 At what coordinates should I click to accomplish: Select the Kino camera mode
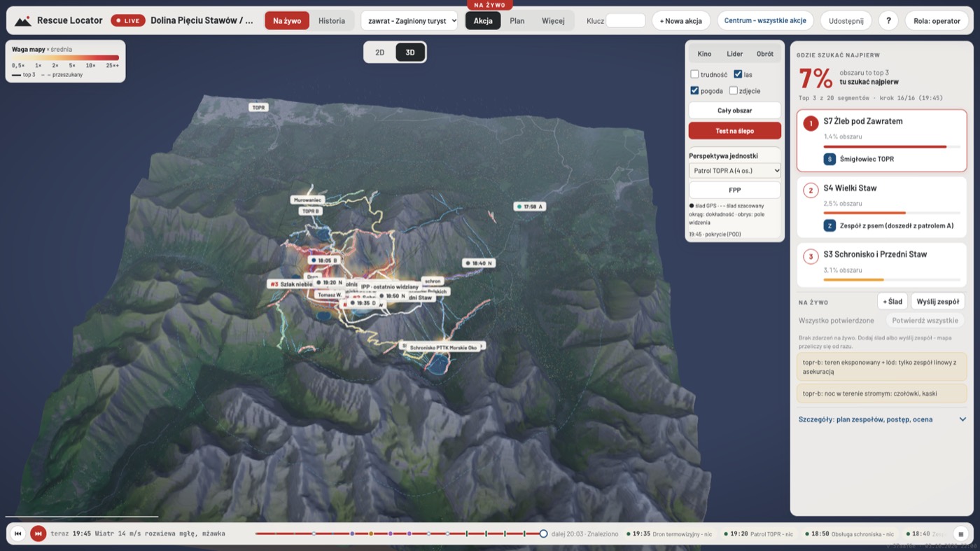click(x=704, y=54)
